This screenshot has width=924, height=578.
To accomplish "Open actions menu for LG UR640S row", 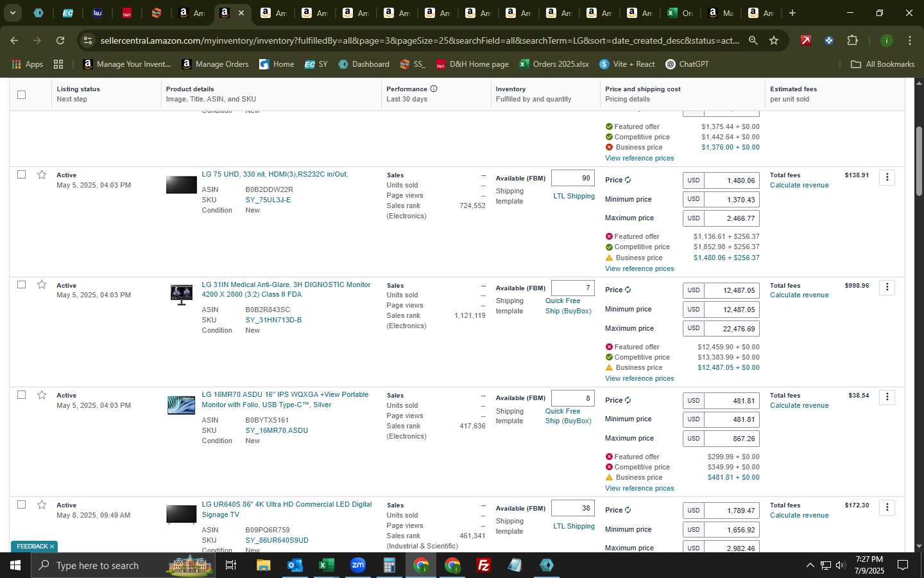I will click(887, 507).
